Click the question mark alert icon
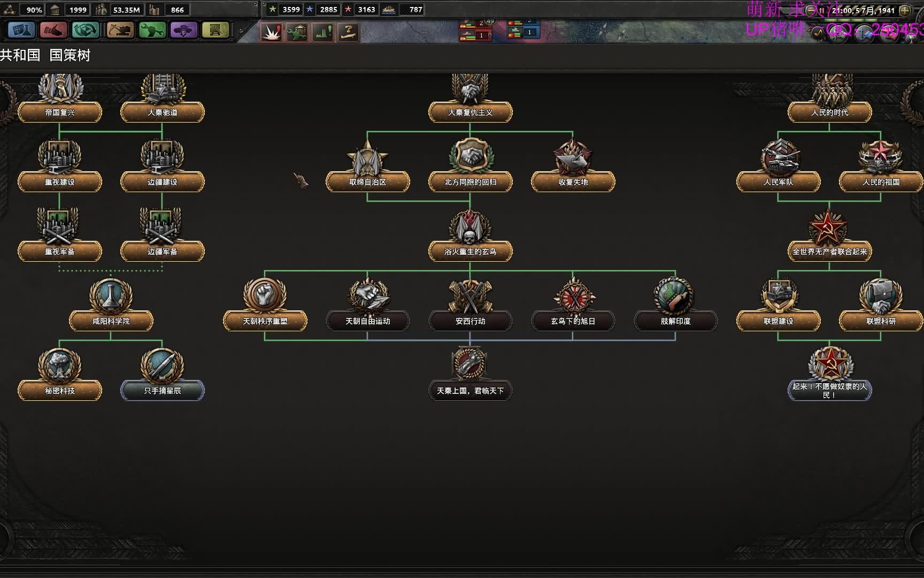This screenshot has width=924, height=578. click(349, 33)
